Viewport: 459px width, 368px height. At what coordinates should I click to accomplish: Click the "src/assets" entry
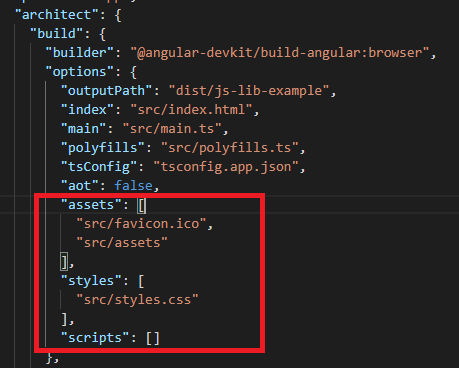click(x=122, y=243)
